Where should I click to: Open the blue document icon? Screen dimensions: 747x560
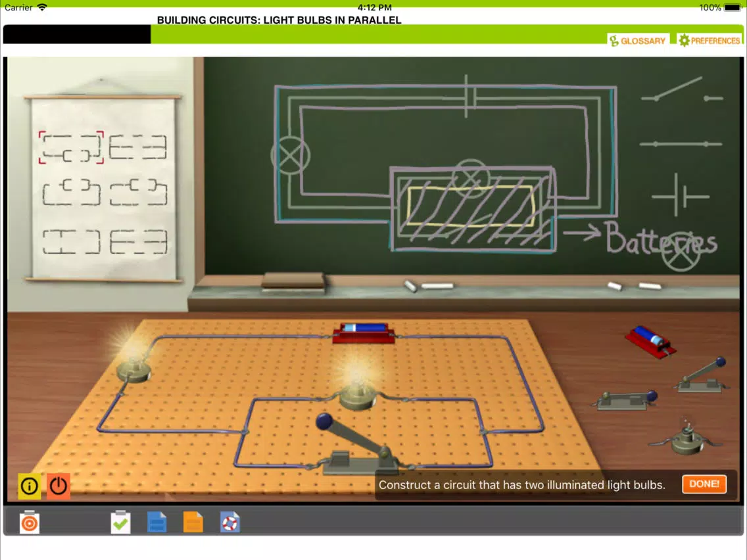tap(157, 523)
